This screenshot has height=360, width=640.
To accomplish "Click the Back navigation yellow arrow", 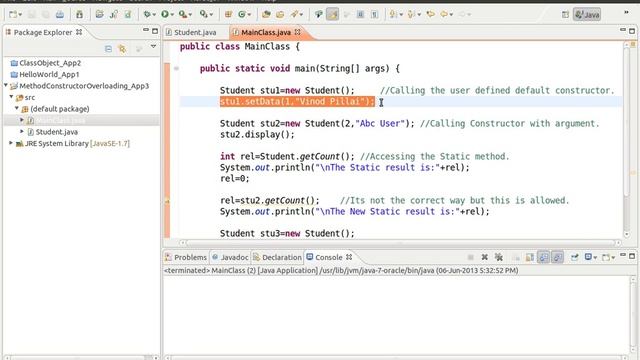I will tap(444, 15).
